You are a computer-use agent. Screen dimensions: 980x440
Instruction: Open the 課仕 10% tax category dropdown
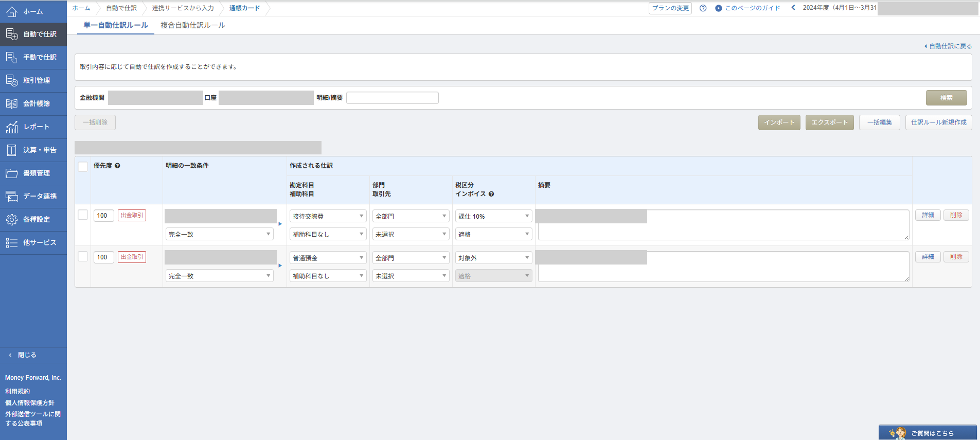pos(494,216)
